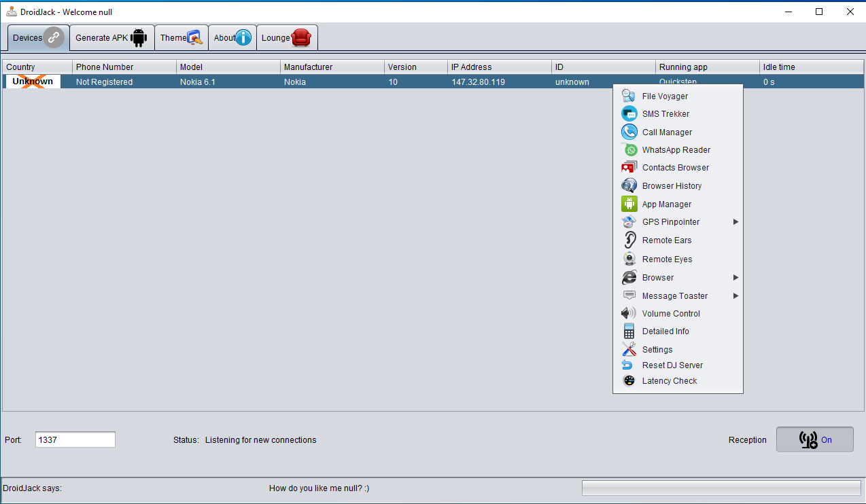866x504 pixels.
Task: Expand the Browser submenu arrow
Action: tap(735, 278)
